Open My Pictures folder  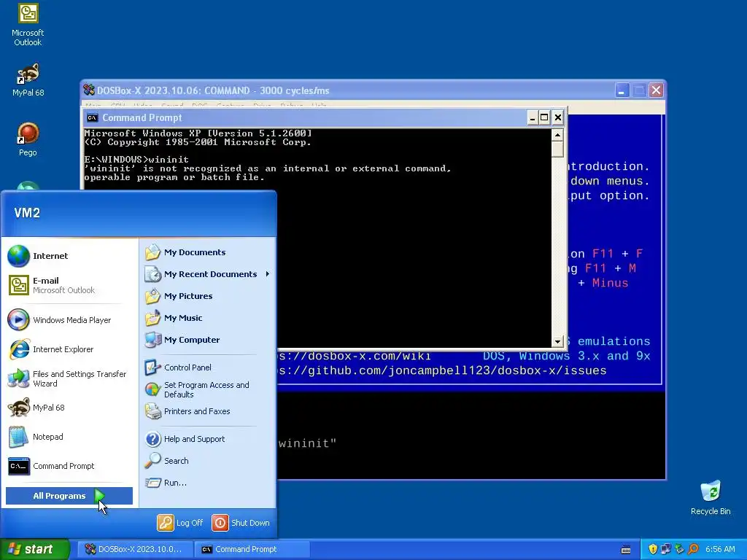208,296
